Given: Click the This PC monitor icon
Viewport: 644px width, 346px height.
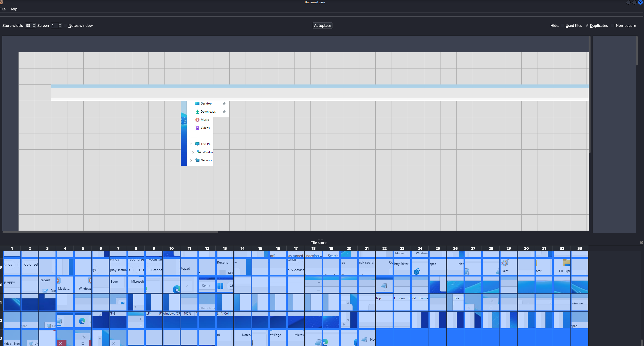Looking at the screenshot, I should 197,144.
